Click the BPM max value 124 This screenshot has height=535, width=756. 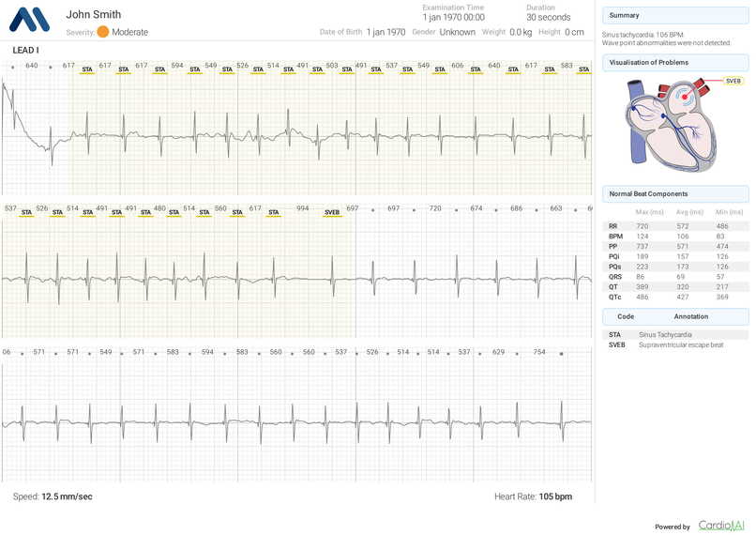[643, 237]
